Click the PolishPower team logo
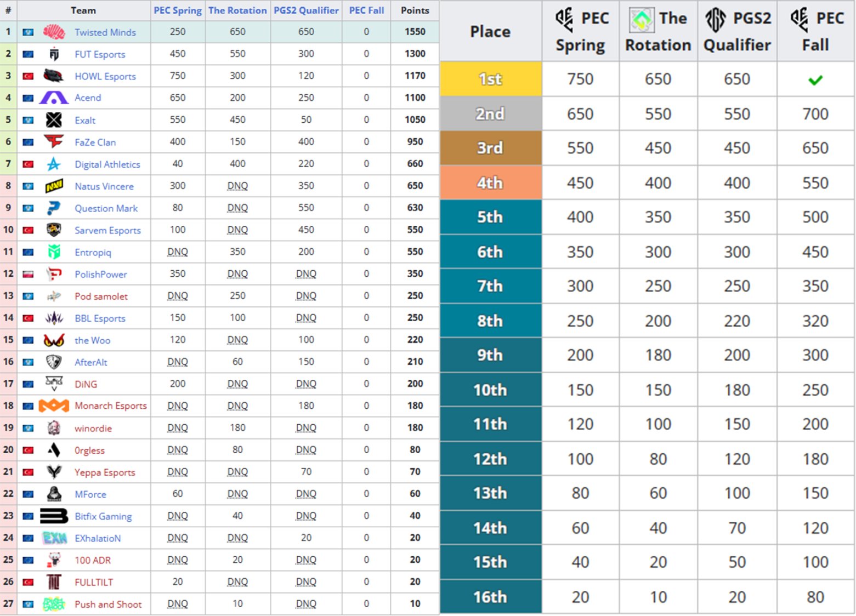The height and width of the screenshot is (616, 856). click(x=54, y=273)
